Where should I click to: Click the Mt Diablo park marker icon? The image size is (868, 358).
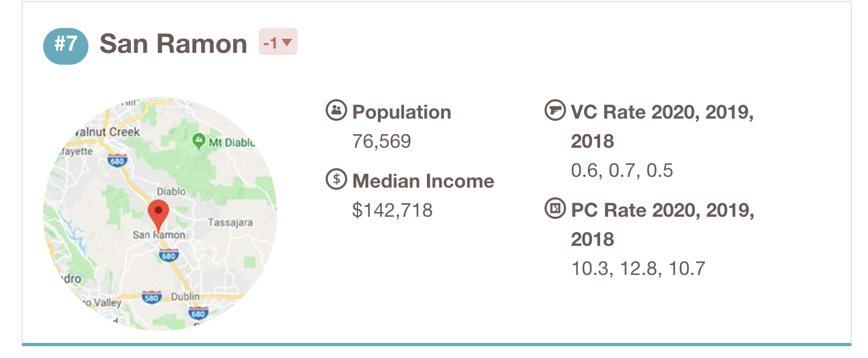point(199,141)
